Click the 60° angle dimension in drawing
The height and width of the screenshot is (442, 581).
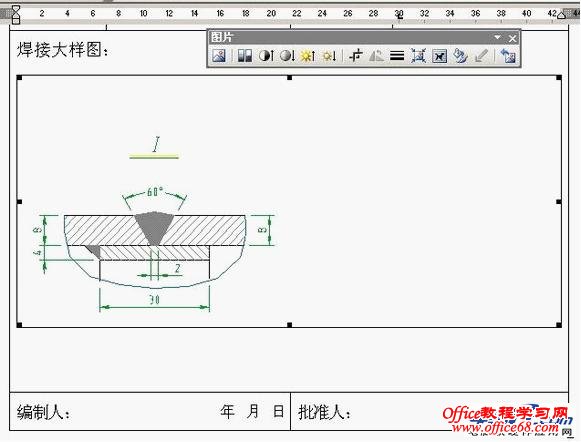155,192
